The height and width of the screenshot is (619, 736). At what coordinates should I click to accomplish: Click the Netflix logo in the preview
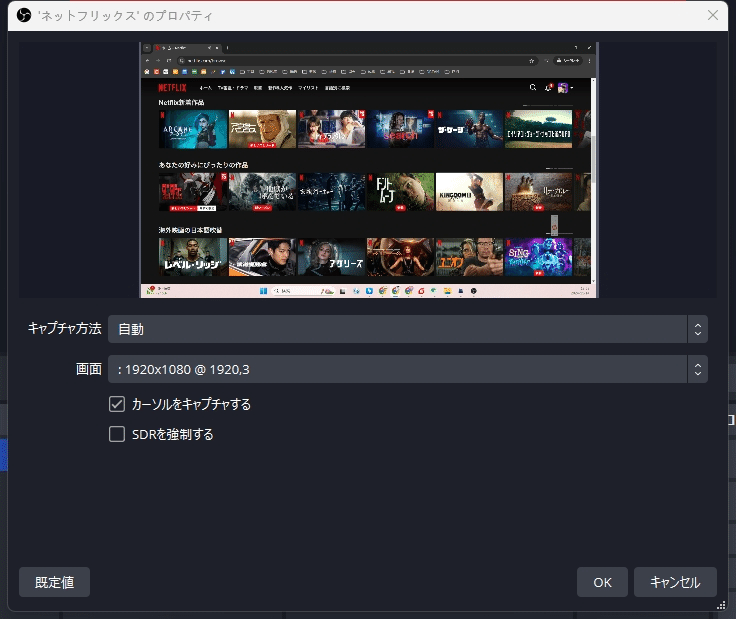point(172,88)
